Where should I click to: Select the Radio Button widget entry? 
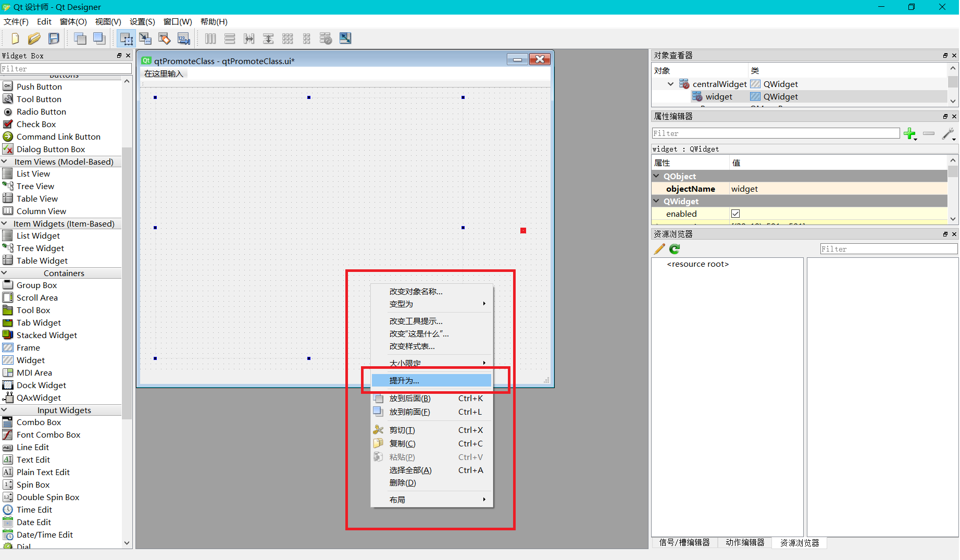(x=41, y=111)
